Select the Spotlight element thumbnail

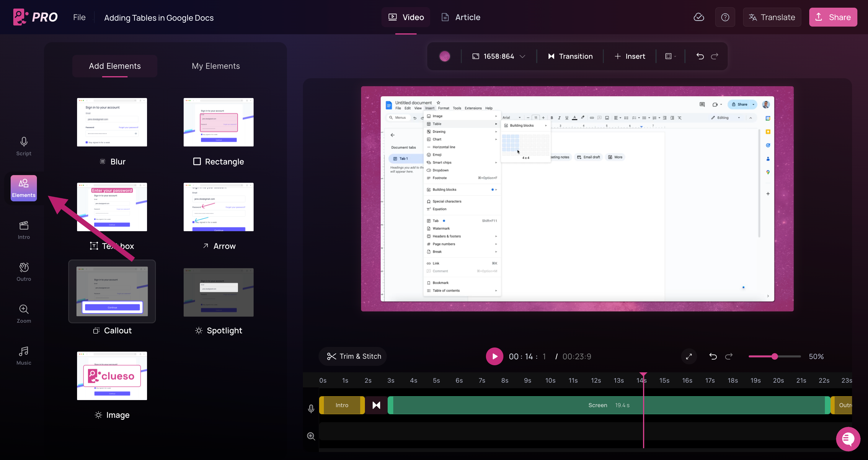[218, 292]
